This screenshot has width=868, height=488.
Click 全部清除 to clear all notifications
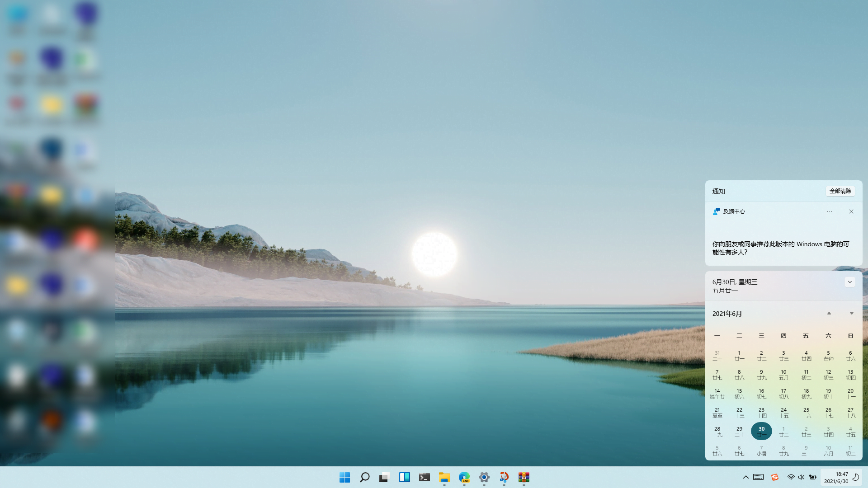[840, 191]
